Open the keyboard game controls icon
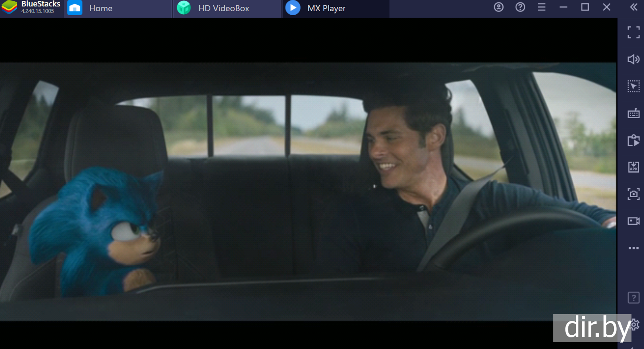Image resolution: width=644 pixels, height=349 pixels. click(x=633, y=113)
